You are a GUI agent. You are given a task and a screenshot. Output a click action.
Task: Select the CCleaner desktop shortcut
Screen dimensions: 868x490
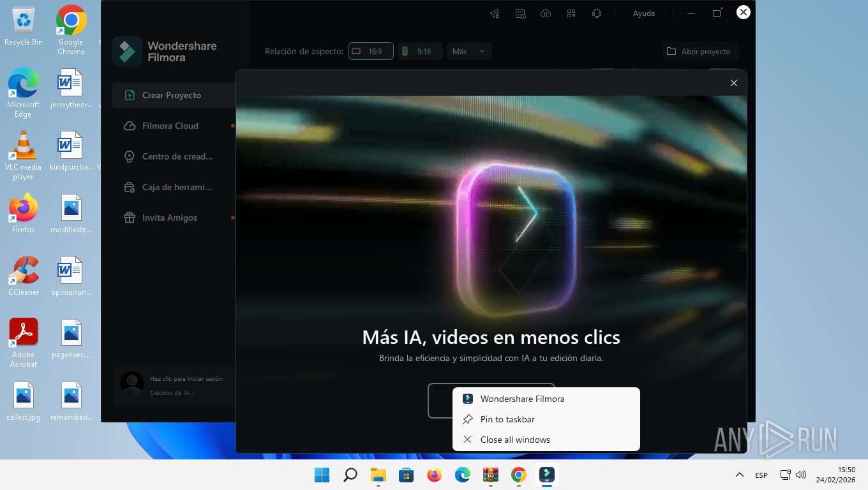(24, 276)
